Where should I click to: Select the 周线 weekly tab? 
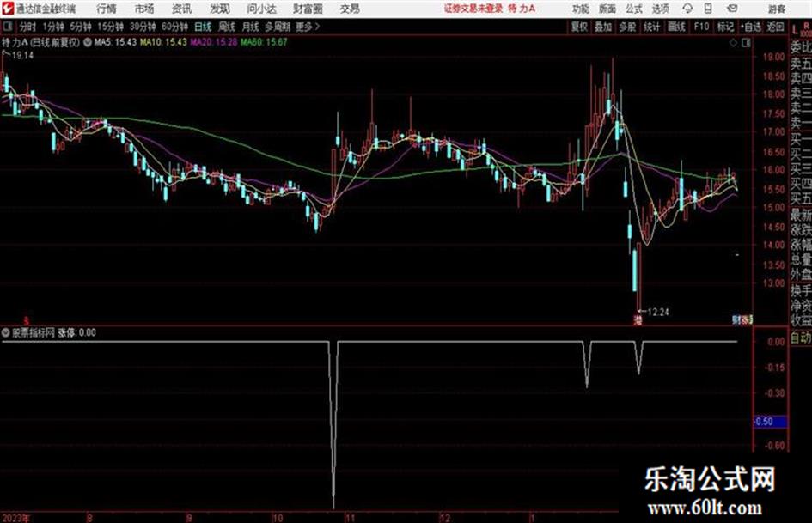pyautogui.click(x=227, y=27)
